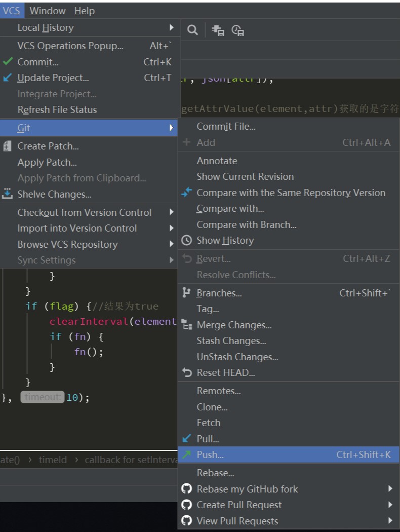Viewport: 400px width, 532px height.
Task: Click callback for setInterval breadcrumb
Action: pyautogui.click(x=131, y=460)
